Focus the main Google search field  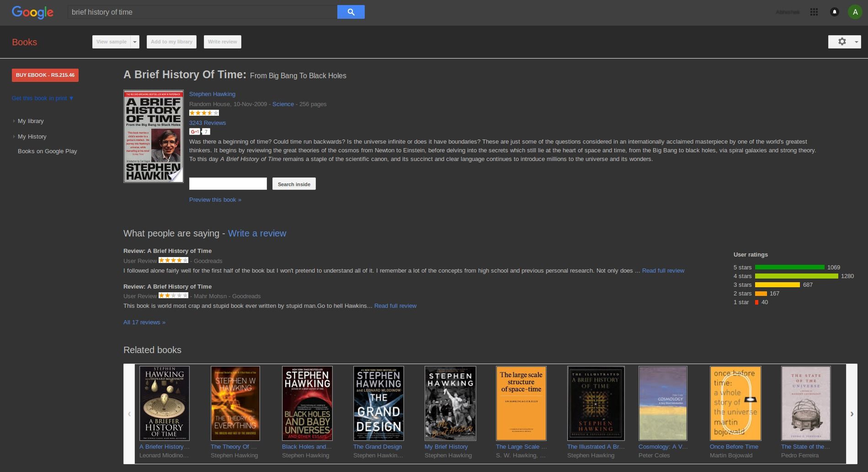(202, 12)
